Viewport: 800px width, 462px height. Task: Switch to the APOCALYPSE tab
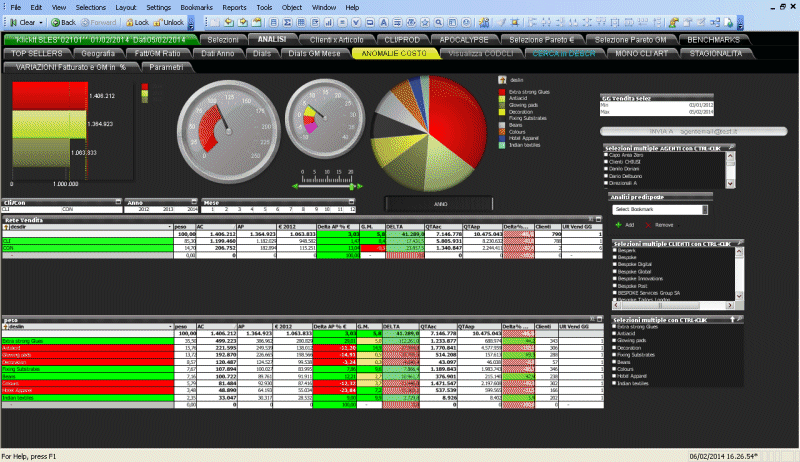coord(464,39)
